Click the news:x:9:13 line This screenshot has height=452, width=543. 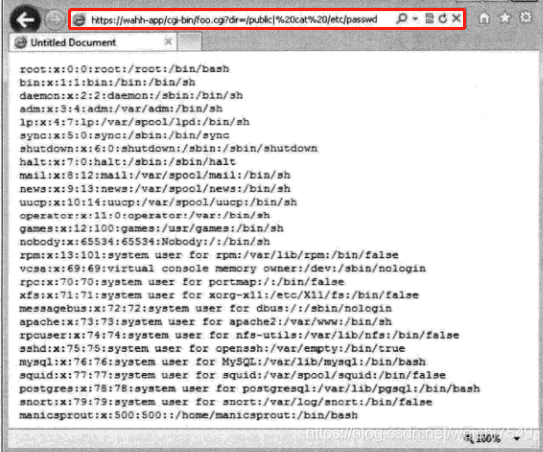(x=155, y=188)
